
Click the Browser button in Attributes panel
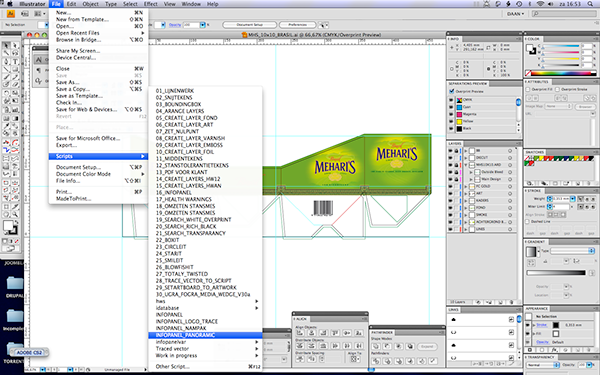585,106
